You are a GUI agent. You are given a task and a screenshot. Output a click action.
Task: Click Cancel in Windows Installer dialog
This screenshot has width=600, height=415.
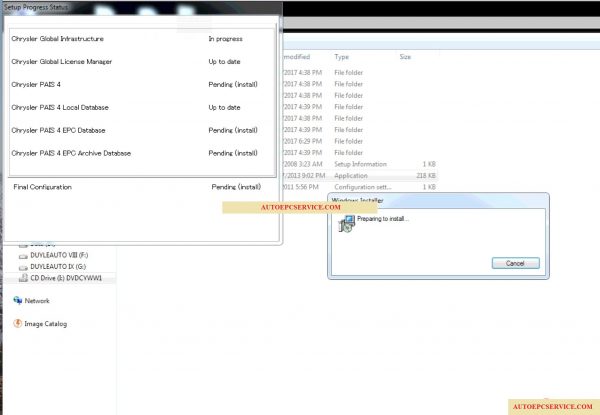coord(515,263)
